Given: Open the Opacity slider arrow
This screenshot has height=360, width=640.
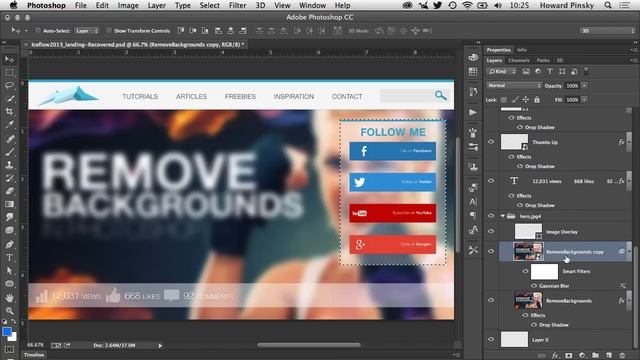Looking at the screenshot, I should (x=584, y=86).
